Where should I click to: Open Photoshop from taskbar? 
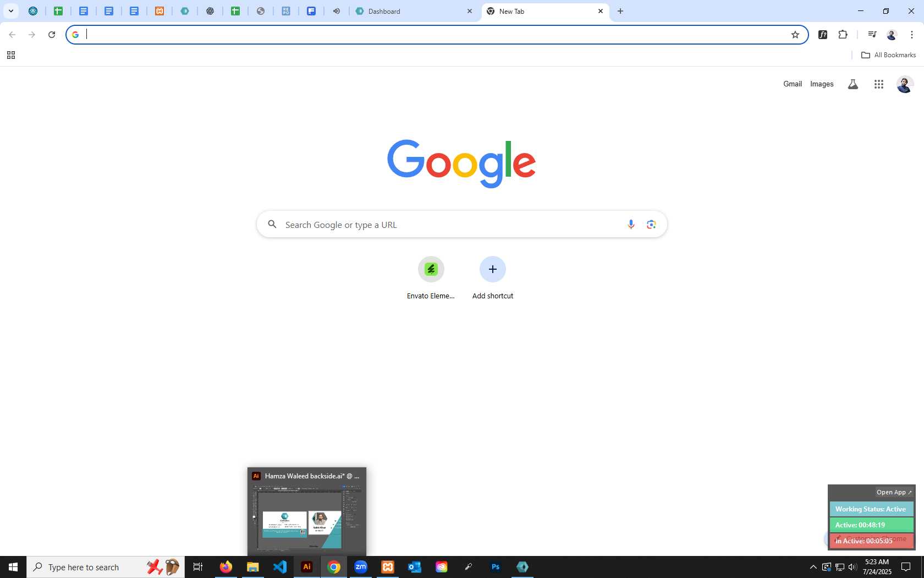496,567
